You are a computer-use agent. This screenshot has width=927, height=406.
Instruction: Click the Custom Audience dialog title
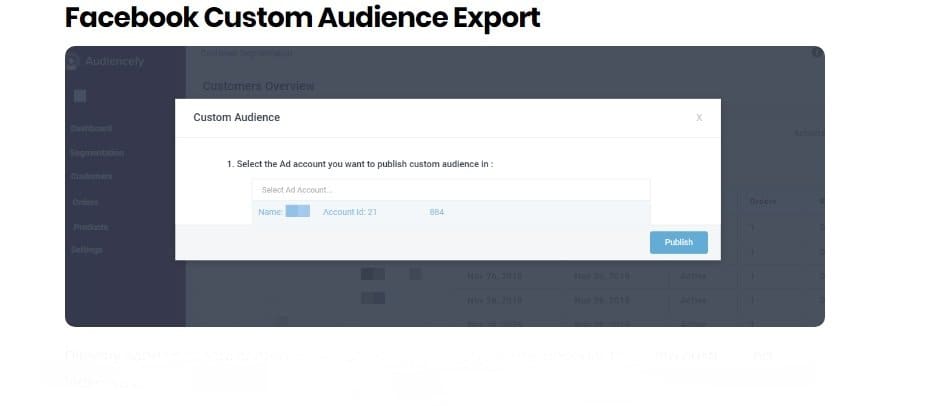pyautogui.click(x=236, y=118)
